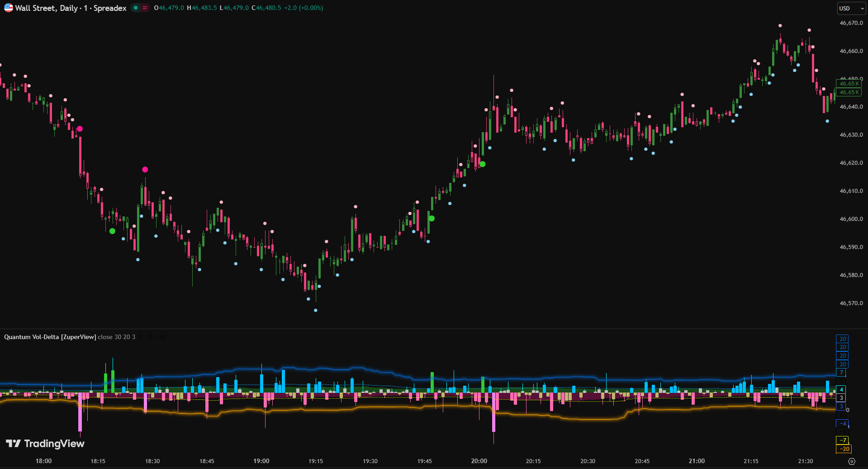Click the yellow -7 indicator value label
Viewport: 868px width, 469px height.
click(x=842, y=440)
